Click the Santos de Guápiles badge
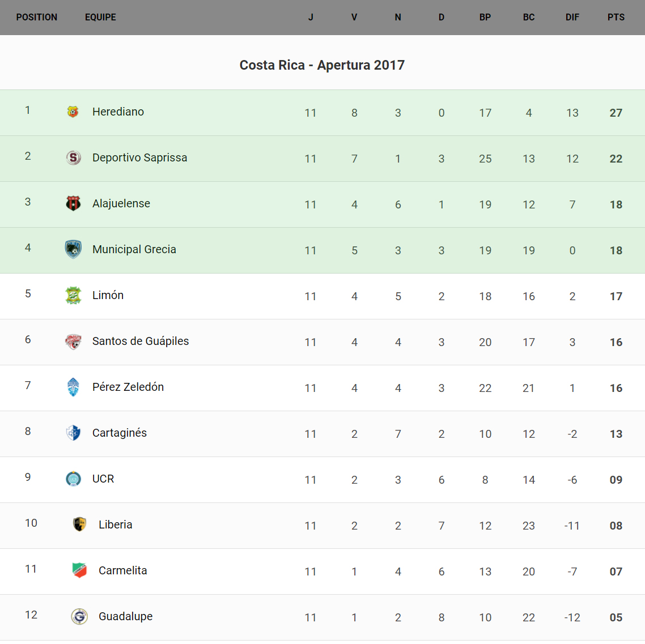The width and height of the screenshot is (645, 644). tap(73, 341)
